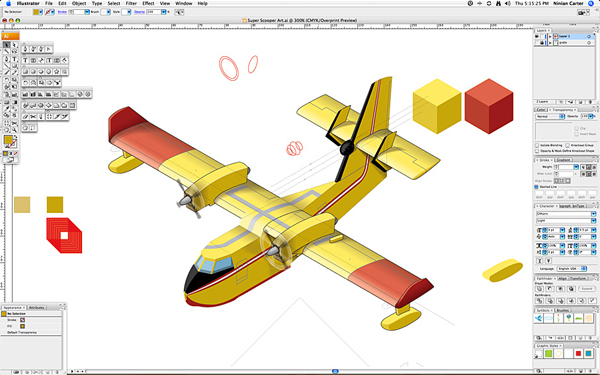600x375 pixels.
Task: Open the Normal blending mode dropdown
Action: [551, 116]
